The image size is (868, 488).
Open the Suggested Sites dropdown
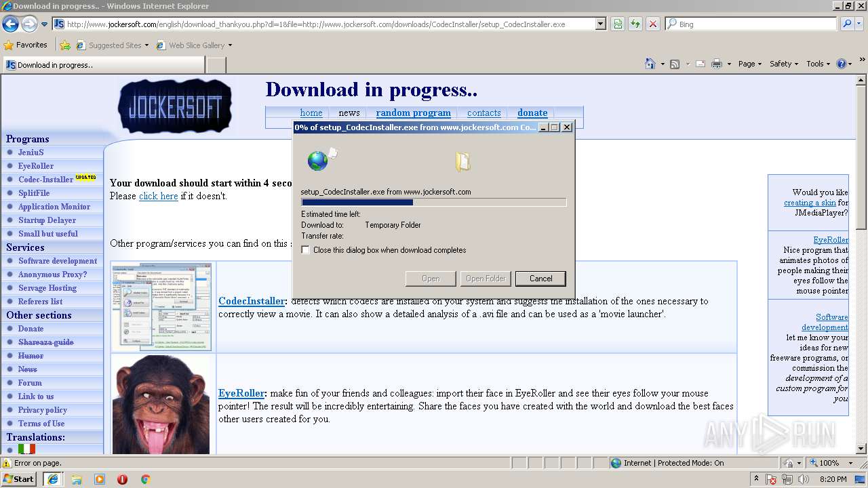tap(147, 45)
